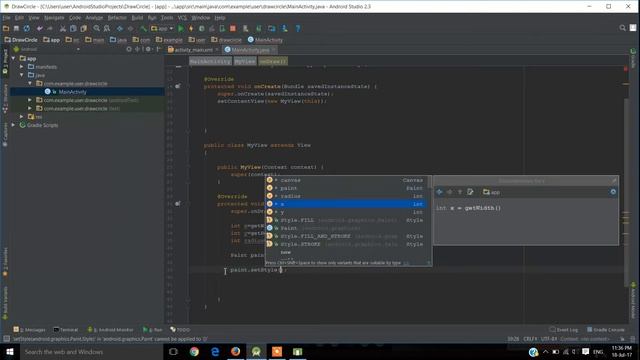
Task: Open Firefox from the taskbar
Action: click(x=236, y=352)
